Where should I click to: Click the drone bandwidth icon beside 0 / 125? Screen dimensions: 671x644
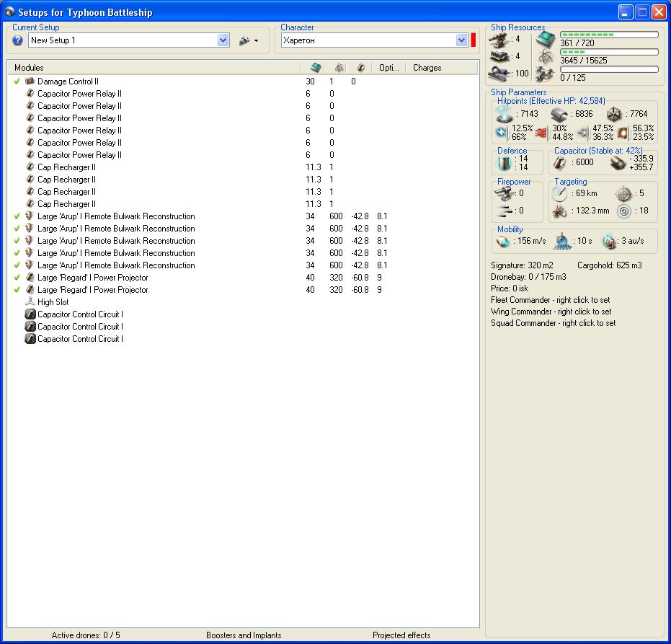545,74
